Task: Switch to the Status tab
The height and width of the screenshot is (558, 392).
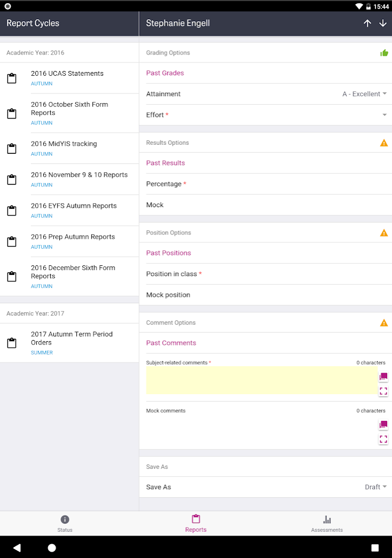Action: click(65, 523)
